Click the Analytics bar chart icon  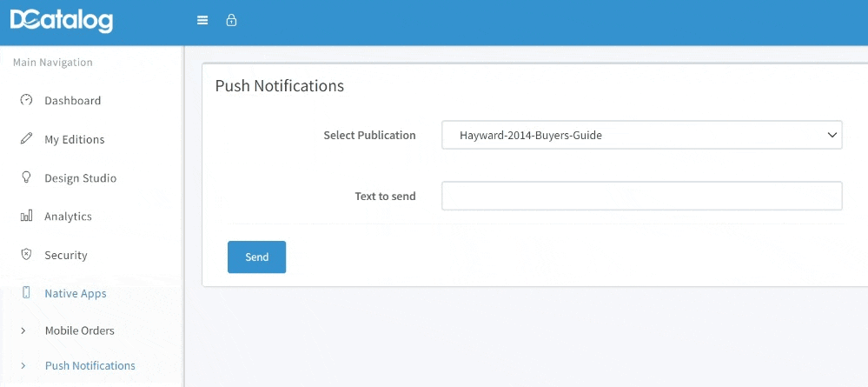click(26, 216)
